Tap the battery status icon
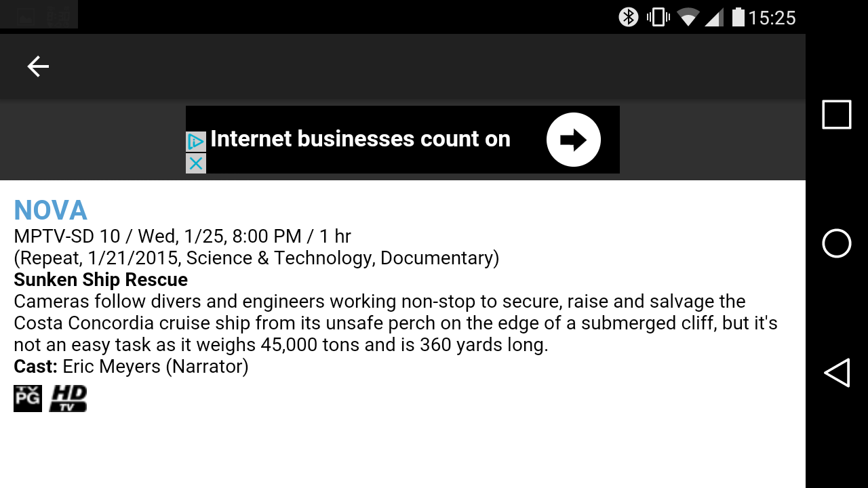Screen dimensions: 868x488 click(x=738, y=17)
